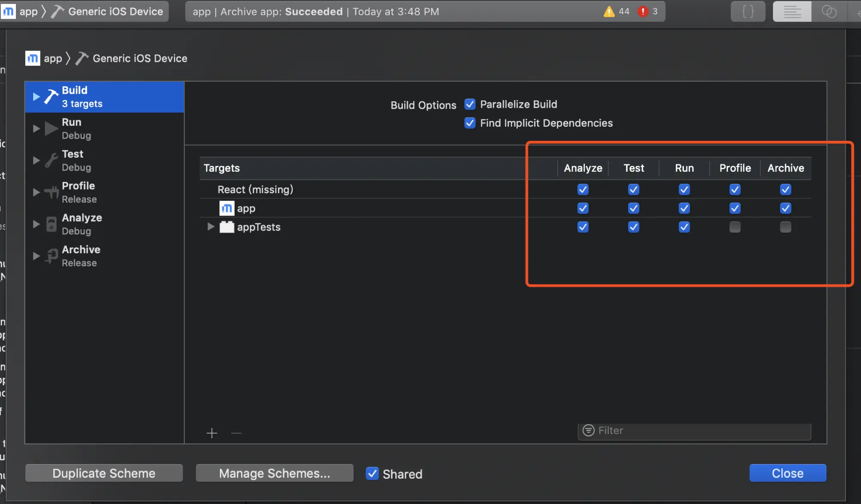Uncheck Find Implicit Dependencies
The height and width of the screenshot is (504, 861).
pyautogui.click(x=470, y=123)
